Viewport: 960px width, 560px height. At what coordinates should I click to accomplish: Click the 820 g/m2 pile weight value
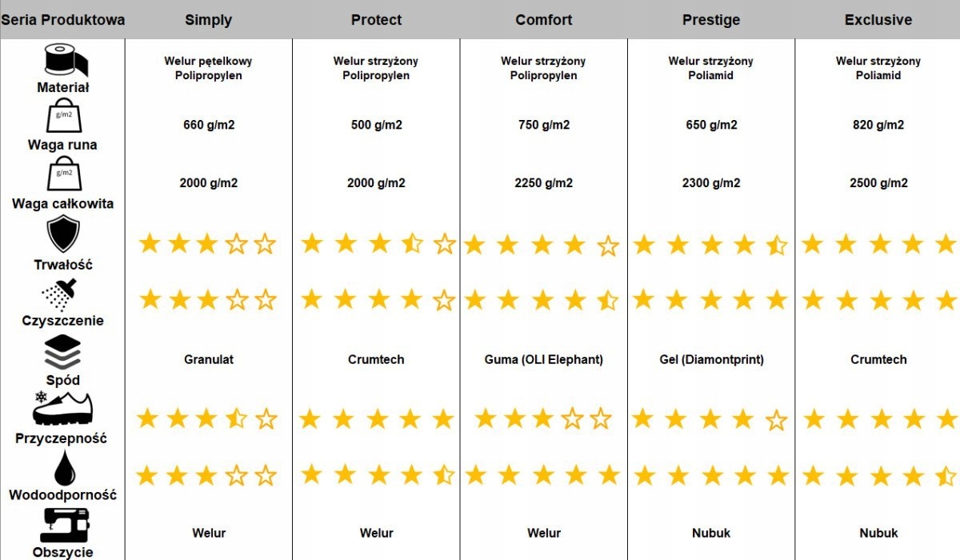coord(878,125)
